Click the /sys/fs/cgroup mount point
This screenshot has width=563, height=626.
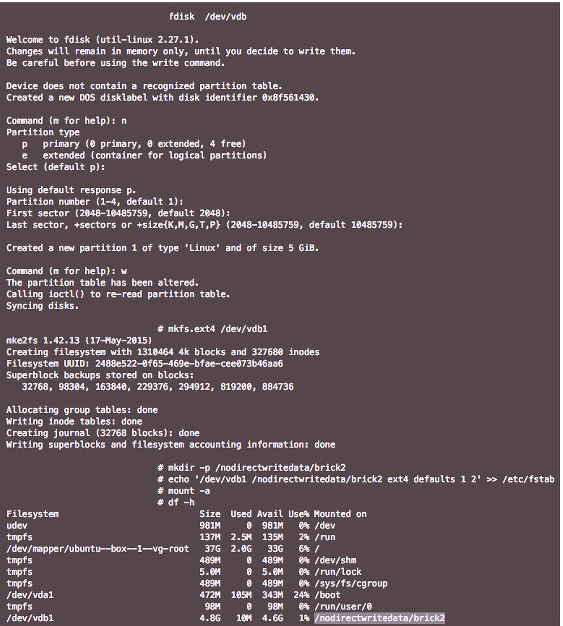(x=351, y=583)
